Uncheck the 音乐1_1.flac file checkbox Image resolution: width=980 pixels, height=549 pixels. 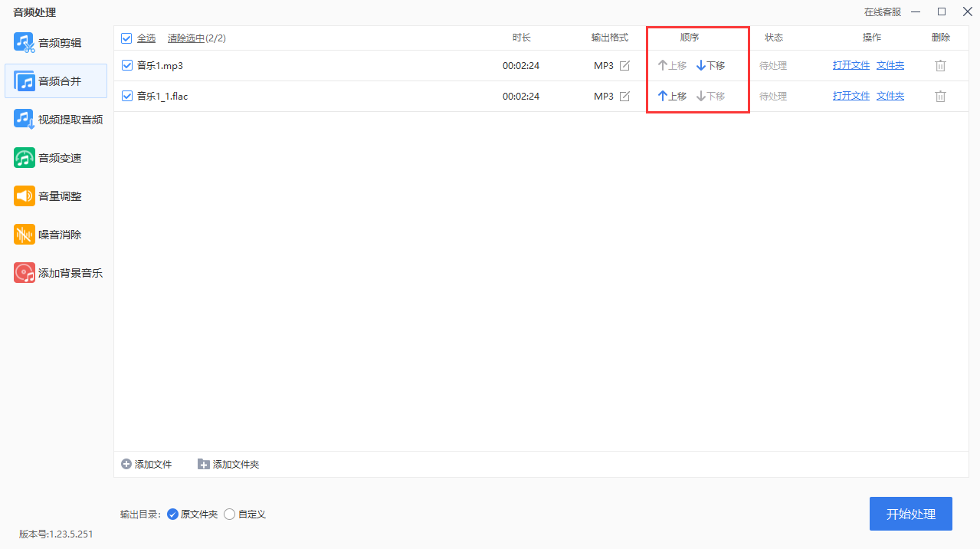point(127,97)
